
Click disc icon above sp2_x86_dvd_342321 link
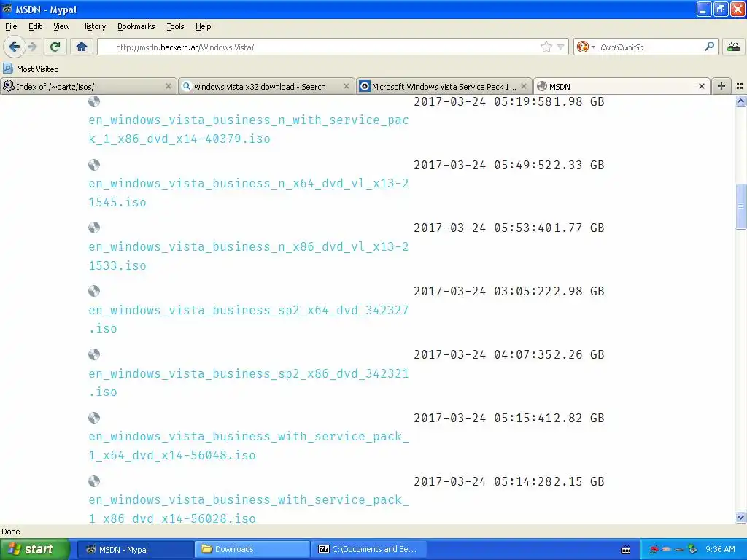(94, 354)
